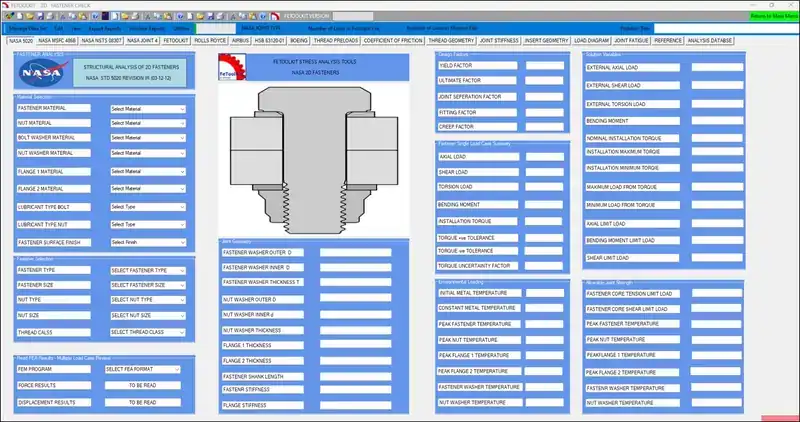
Task: Open the ROLLS ROYCE tab
Action: [x=210, y=40]
